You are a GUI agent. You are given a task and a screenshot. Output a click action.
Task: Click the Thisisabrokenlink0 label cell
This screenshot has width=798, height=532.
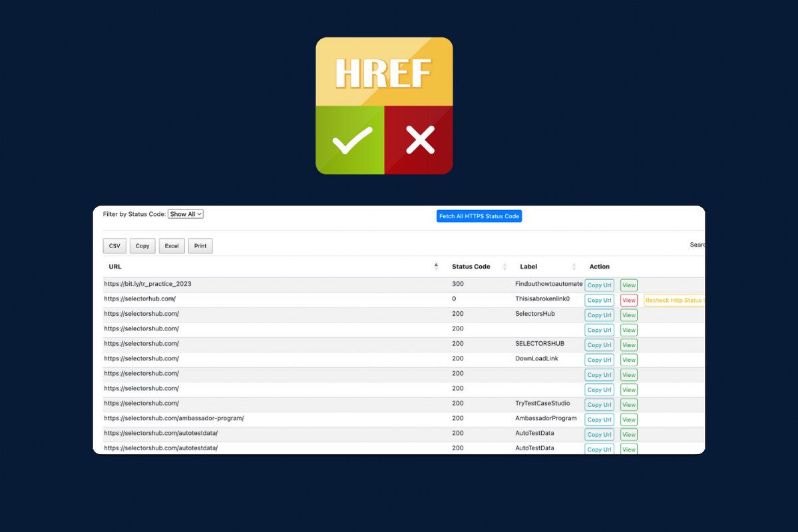pyautogui.click(x=542, y=299)
